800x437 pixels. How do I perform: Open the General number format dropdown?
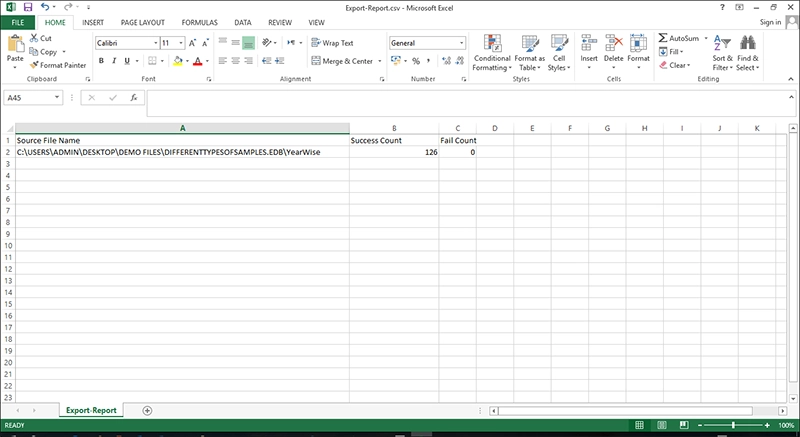(462, 43)
